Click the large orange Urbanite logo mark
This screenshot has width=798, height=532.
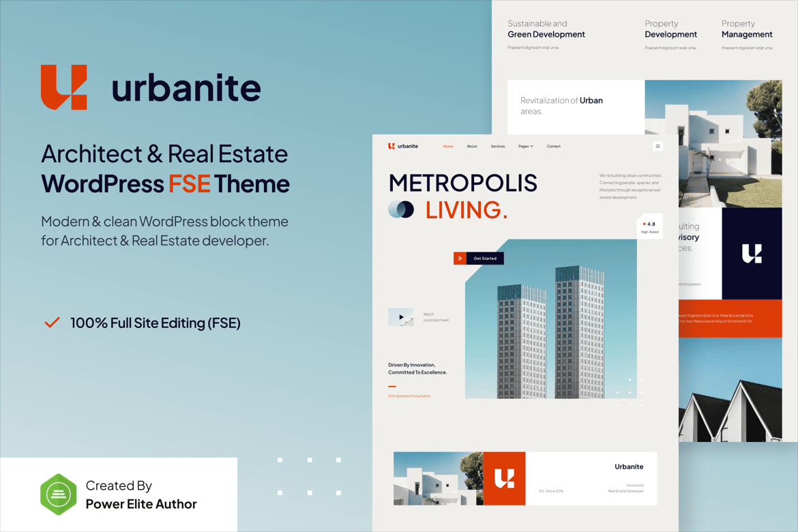click(x=63, y=87)
